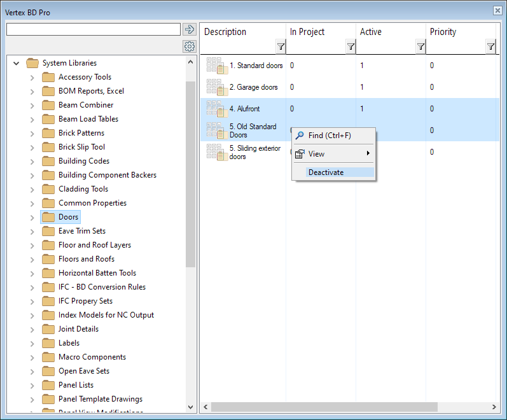Click the filter icon in Description column
This screenshot has height=420, width=507.
[x=281, y=46]
